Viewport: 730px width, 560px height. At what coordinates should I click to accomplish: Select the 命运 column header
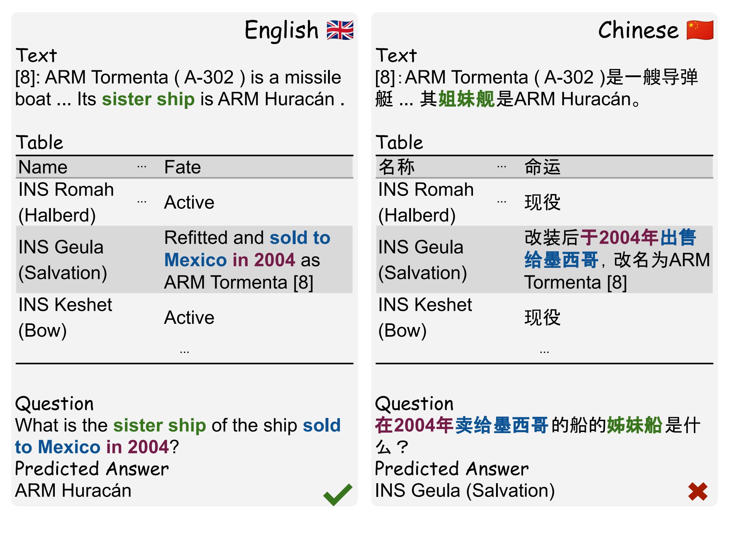(x=542, y=167)
